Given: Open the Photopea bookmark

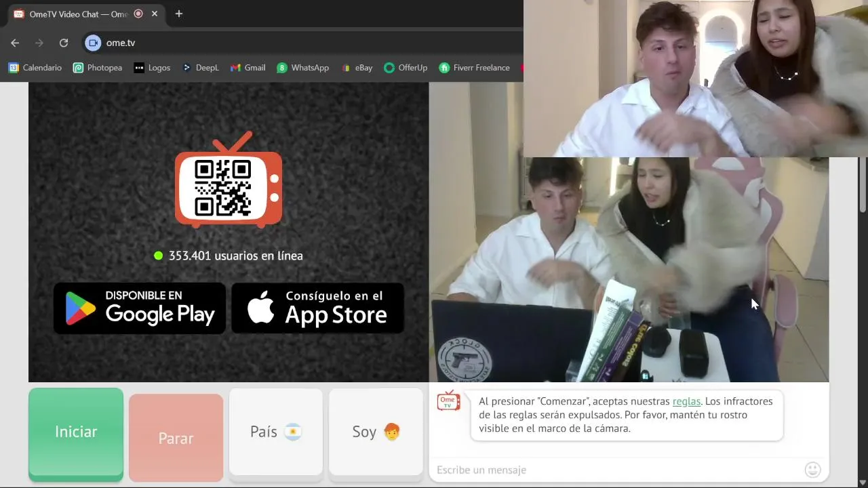Looking at the screenshot, I should click(98, 68).
